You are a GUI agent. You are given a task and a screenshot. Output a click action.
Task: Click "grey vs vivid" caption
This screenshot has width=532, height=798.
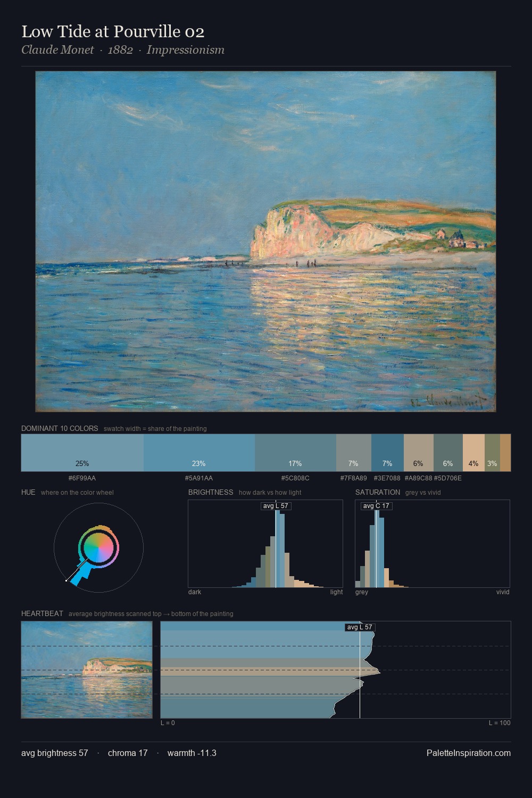[423, 493]
